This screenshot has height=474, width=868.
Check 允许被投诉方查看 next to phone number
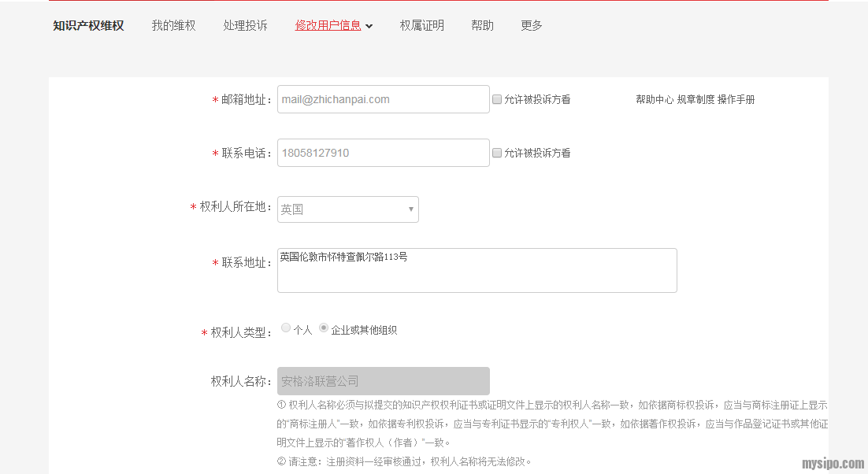pos(497,153)
